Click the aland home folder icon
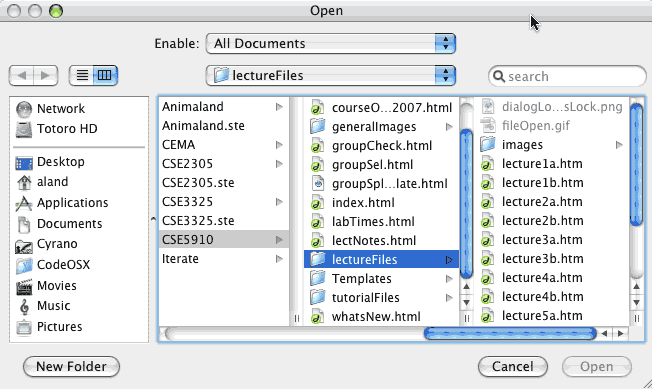The width and height of the screenshot is (652, 389). 24,182
